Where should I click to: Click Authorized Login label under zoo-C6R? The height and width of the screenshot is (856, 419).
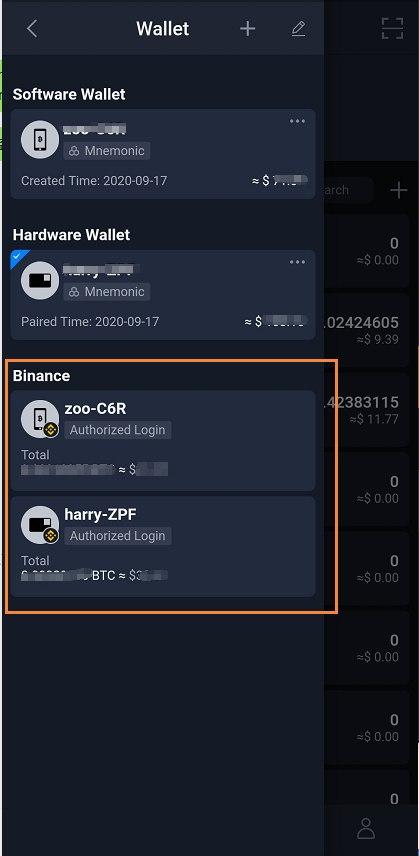(x=118, y=430)
